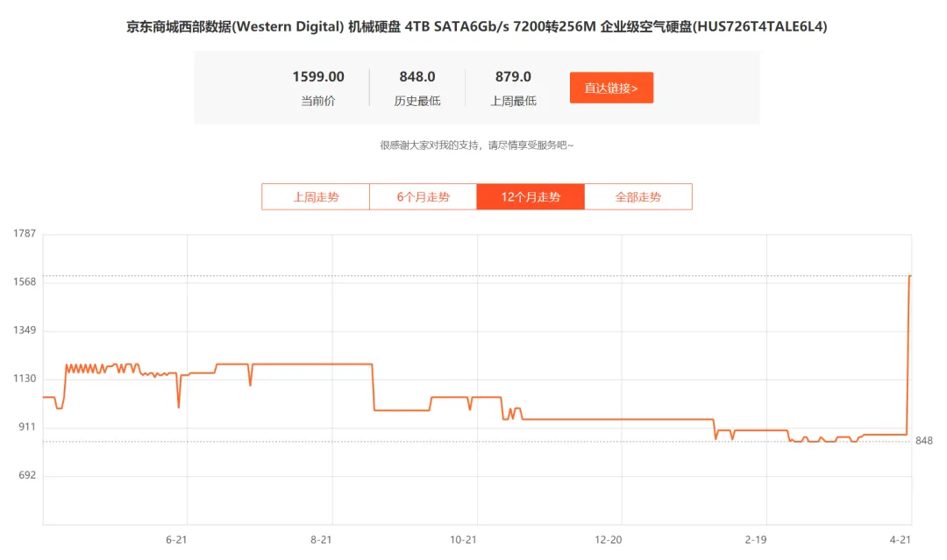The width and height of the screenshot is (947, 560).
Task: Click the 6-21 date axis label
Action: point(177,541)
